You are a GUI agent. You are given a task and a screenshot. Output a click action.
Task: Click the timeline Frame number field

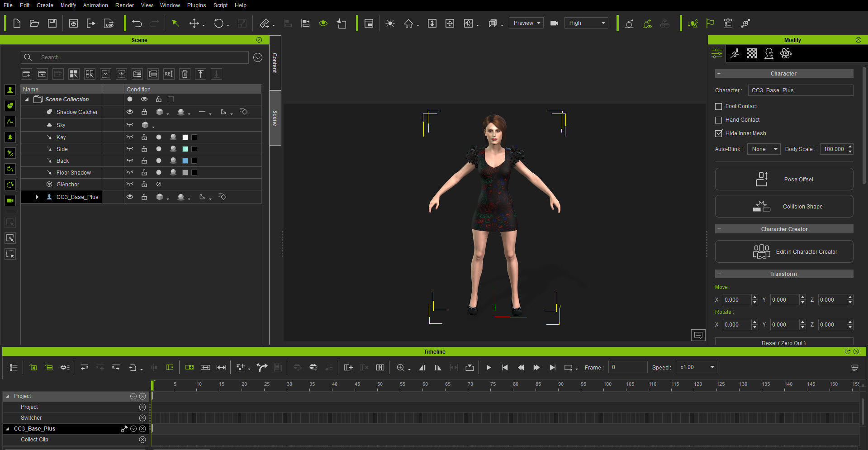628,367
